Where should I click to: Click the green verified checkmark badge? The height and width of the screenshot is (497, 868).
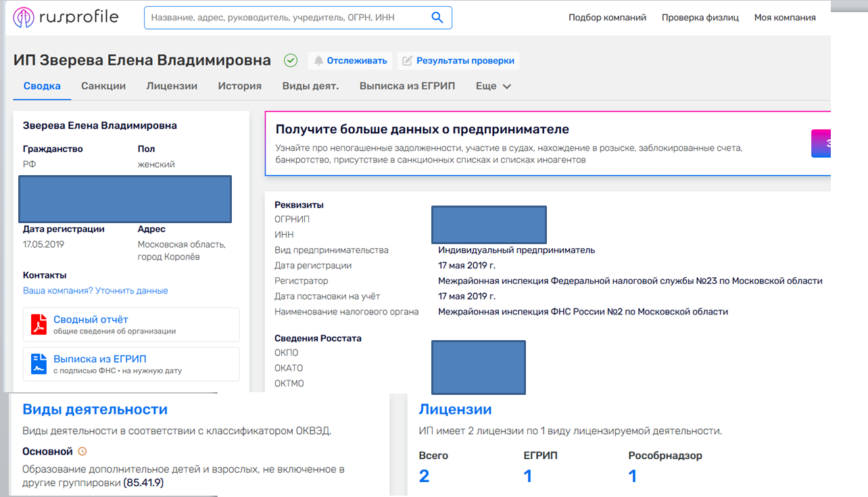(x=291, y=61)
